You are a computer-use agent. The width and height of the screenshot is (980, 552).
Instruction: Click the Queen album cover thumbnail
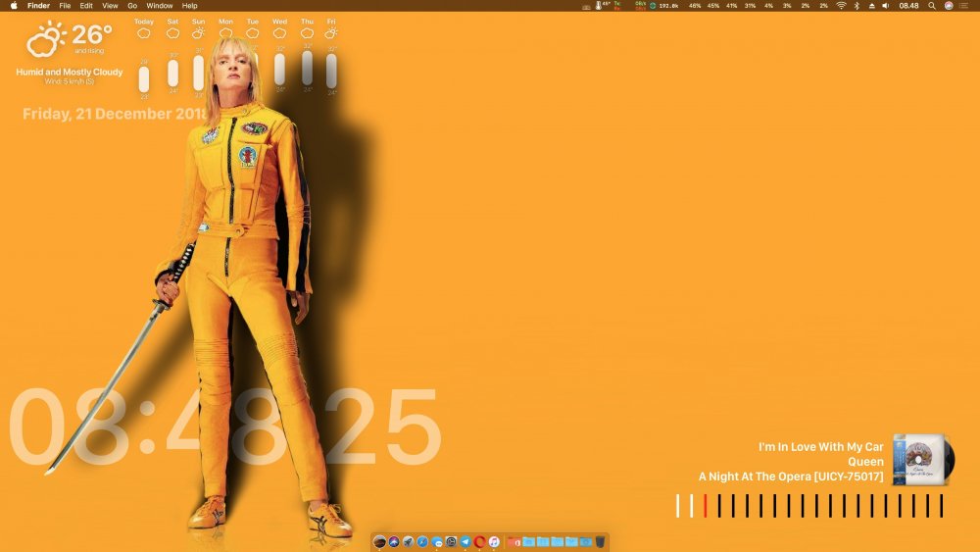[x=922, y=460]
